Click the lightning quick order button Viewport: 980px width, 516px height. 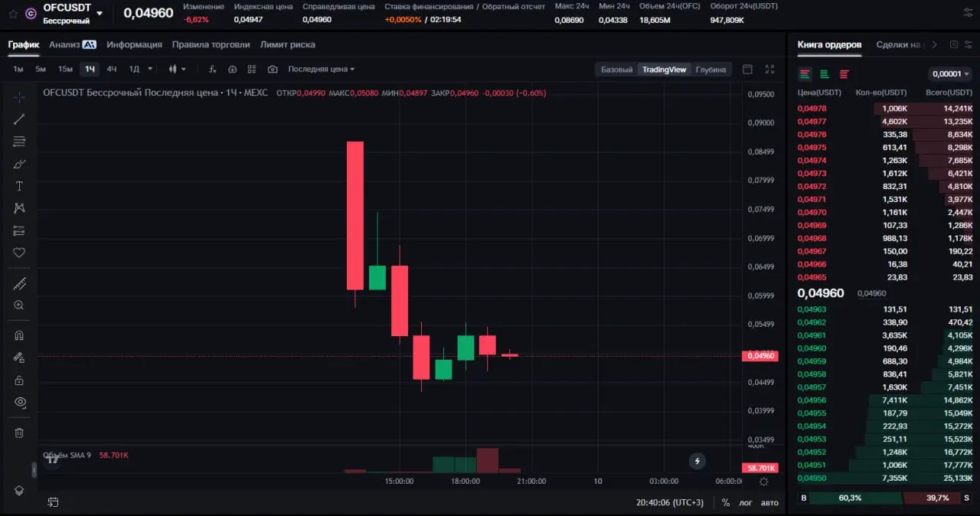pos(697,461)
